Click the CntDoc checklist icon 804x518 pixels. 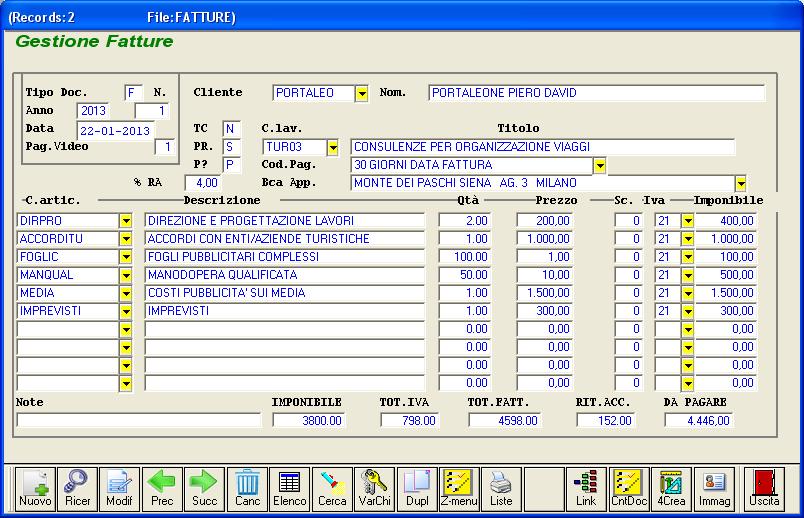click(629, 489)
